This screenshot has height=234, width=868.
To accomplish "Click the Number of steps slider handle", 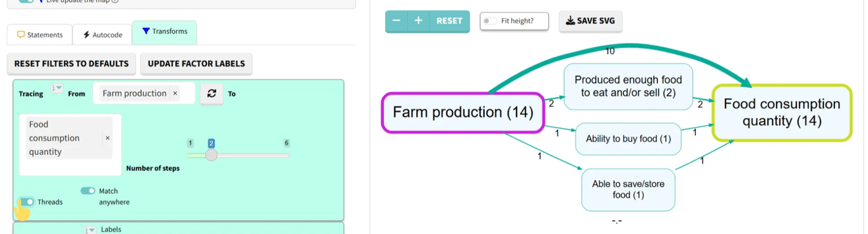I will [212, 155].
